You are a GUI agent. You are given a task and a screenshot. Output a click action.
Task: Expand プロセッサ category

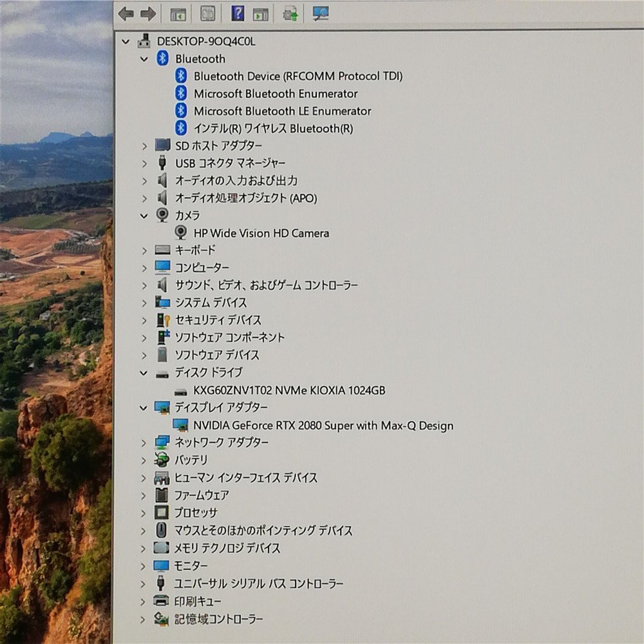[143, 513]
